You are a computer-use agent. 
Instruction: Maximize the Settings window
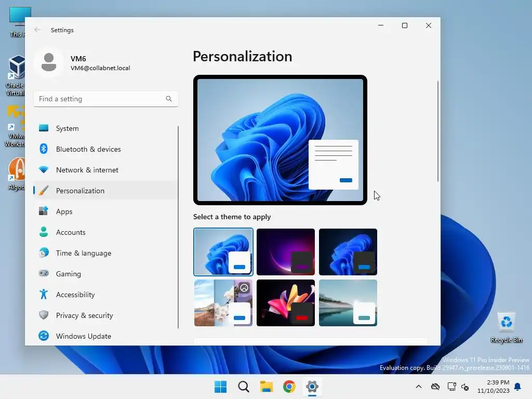tap(404, 25)
